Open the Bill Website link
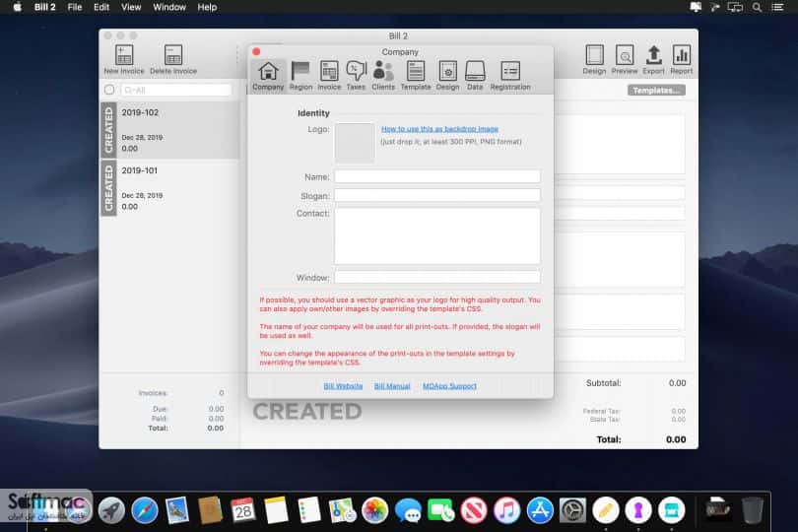 pos(343,386)
